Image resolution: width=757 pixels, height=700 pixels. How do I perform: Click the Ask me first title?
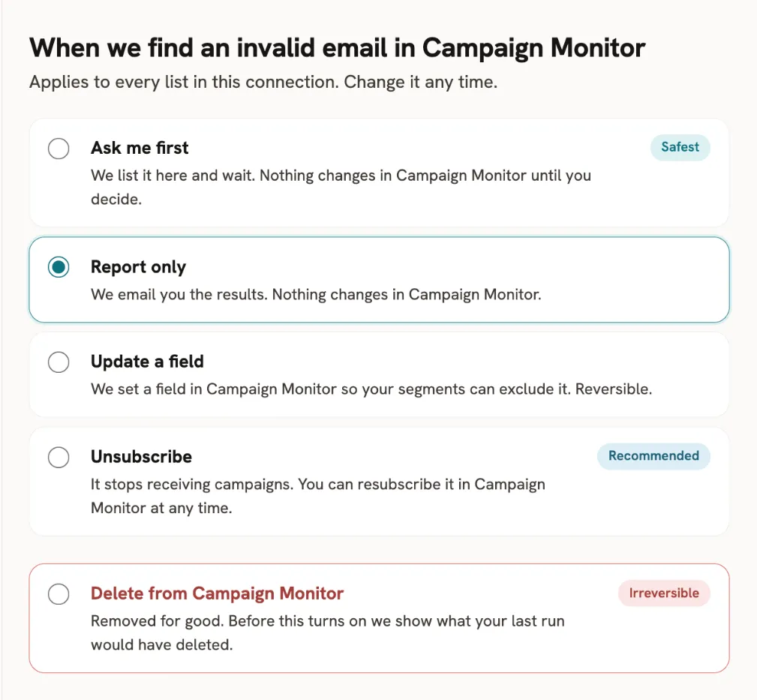140,148
